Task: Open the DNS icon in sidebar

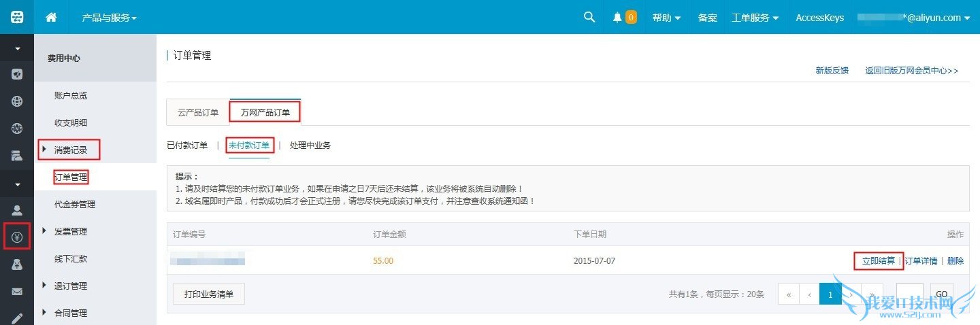Action: (x=17, y=129)
